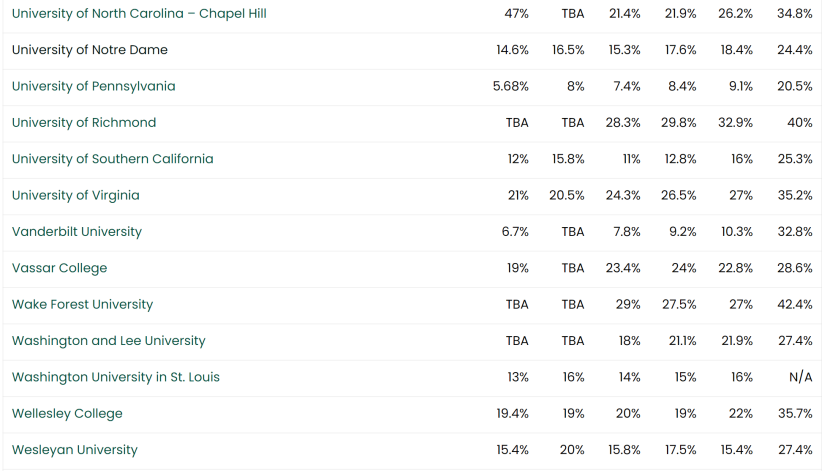Click the 47% cell in the UNC row
830x471 pixels.
(517, 14)
